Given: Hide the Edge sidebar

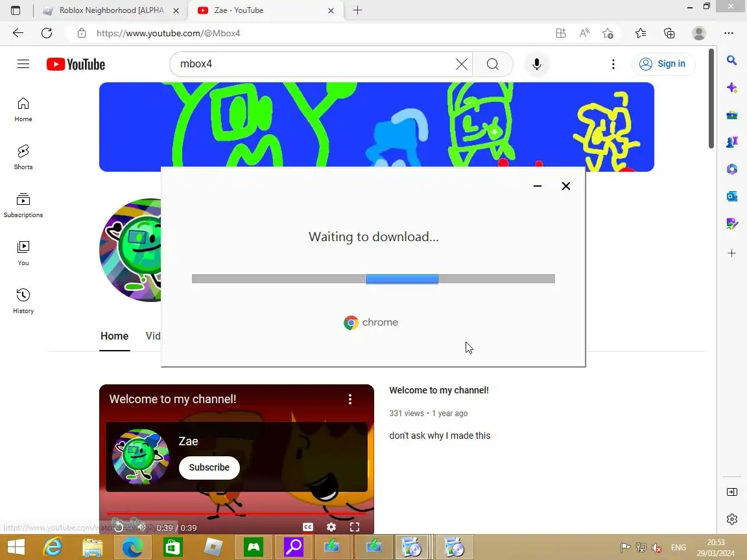Looking at the screenshot, I should click(731, 492).
